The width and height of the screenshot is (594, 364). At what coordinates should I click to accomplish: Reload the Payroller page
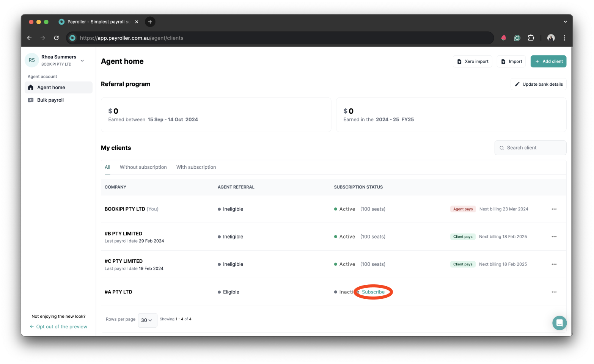pos(57,38)
